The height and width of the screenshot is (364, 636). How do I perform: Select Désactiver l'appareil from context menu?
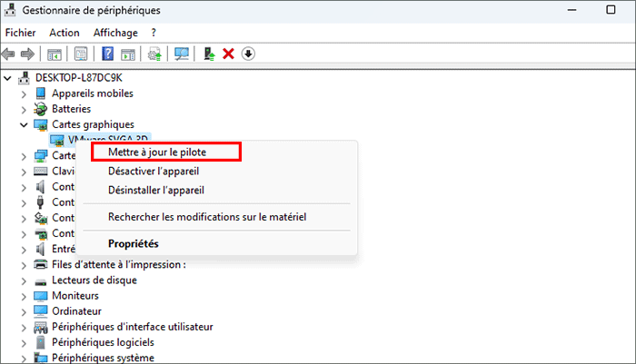click(153, 172)
